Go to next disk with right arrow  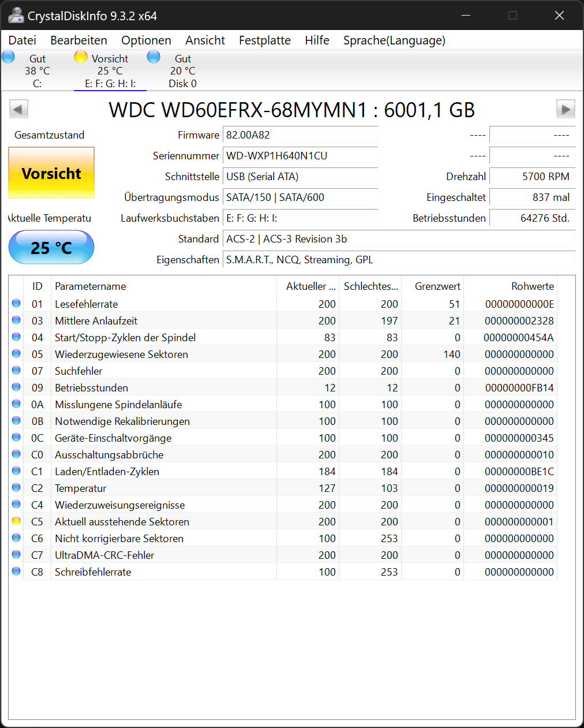coord(566,109)
